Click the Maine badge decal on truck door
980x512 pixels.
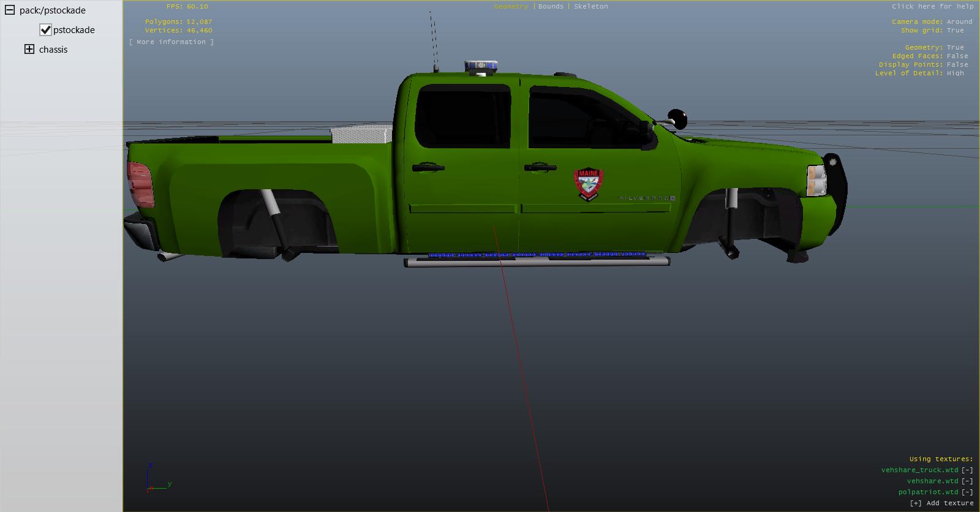coord(588,184)
